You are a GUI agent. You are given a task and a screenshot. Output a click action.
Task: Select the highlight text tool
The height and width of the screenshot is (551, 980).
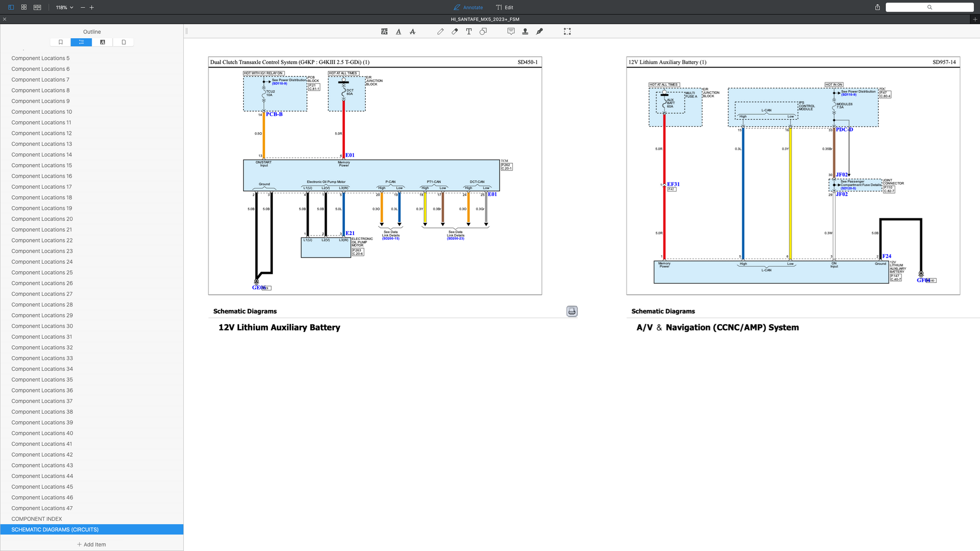[384, 31]
